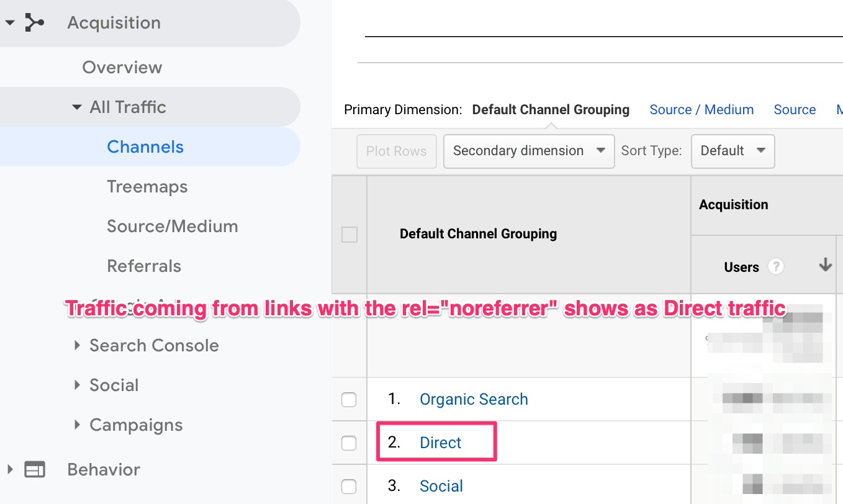
Task: Open the Source/Medium sidebar report
Action: click(x=172, y=227)
